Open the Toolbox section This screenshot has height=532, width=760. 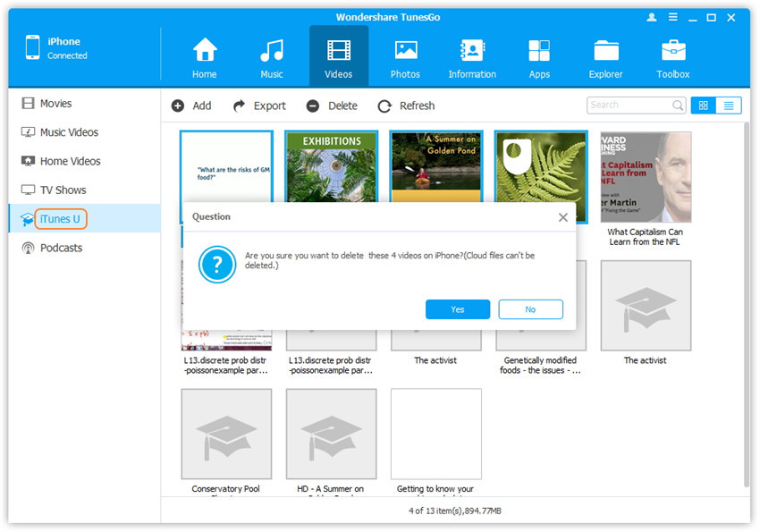click(x=673, y=57)
